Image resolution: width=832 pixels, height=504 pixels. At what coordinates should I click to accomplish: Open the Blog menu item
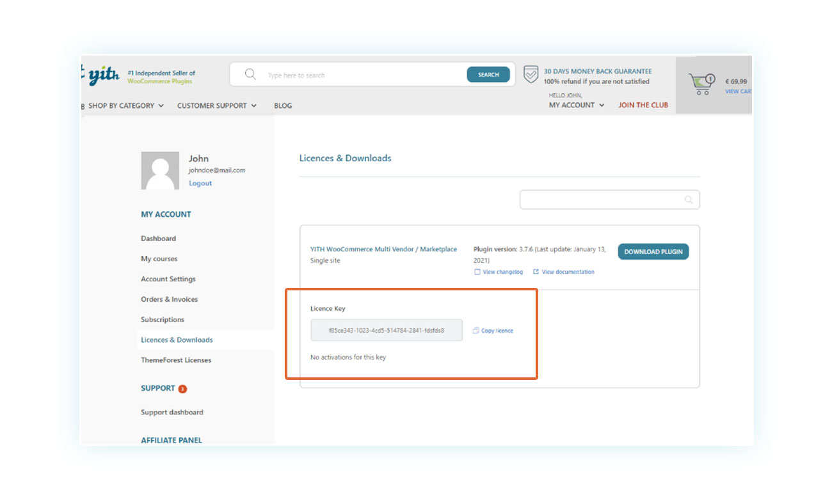point(283,106)
